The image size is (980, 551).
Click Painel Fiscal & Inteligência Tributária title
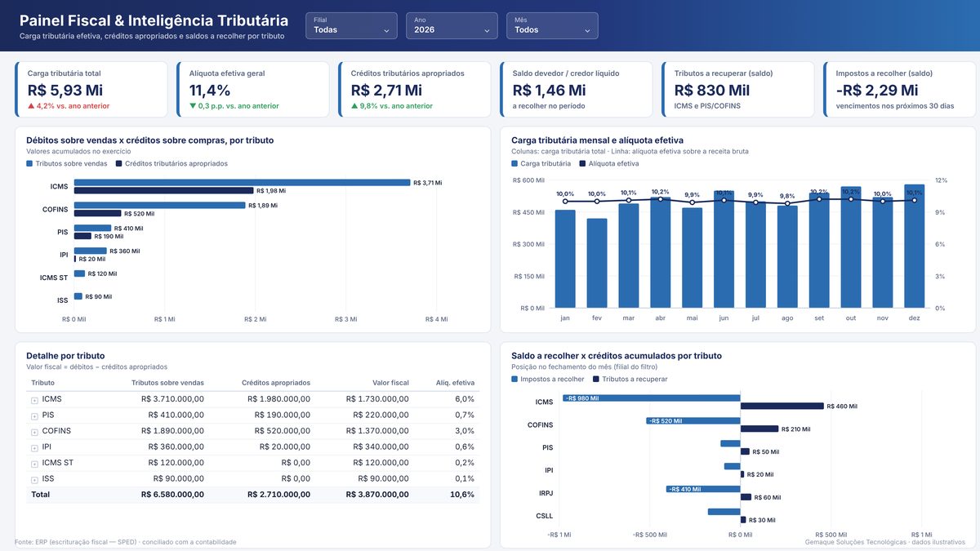pyautogui.click(x=154, y=20)
